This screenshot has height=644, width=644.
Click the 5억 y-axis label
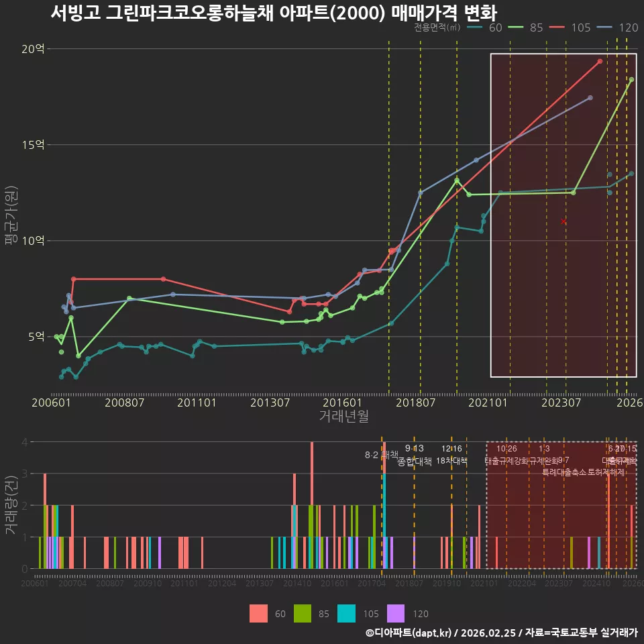(x=36, y=336)
